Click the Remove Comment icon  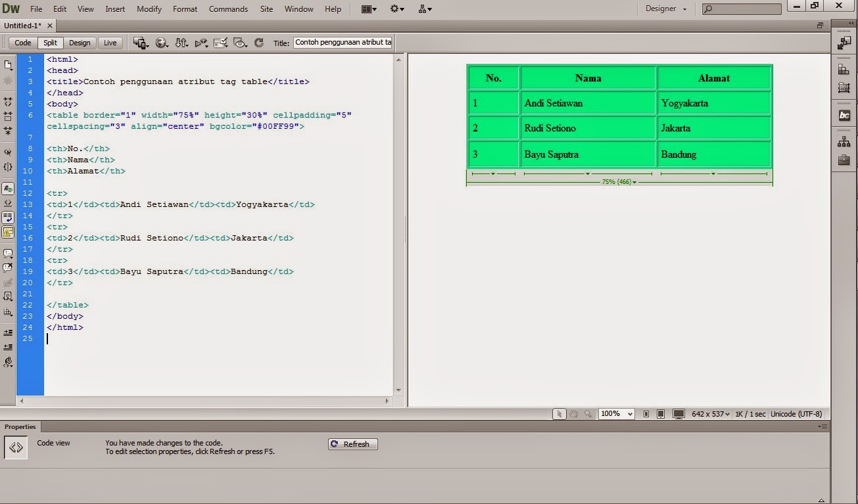[x=8, y=267]
